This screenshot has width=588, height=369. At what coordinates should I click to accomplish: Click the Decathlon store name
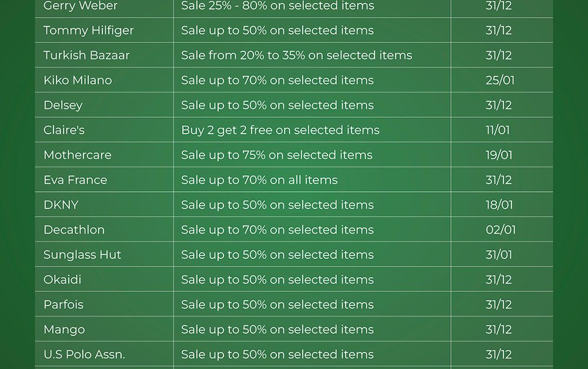[74, 230]
